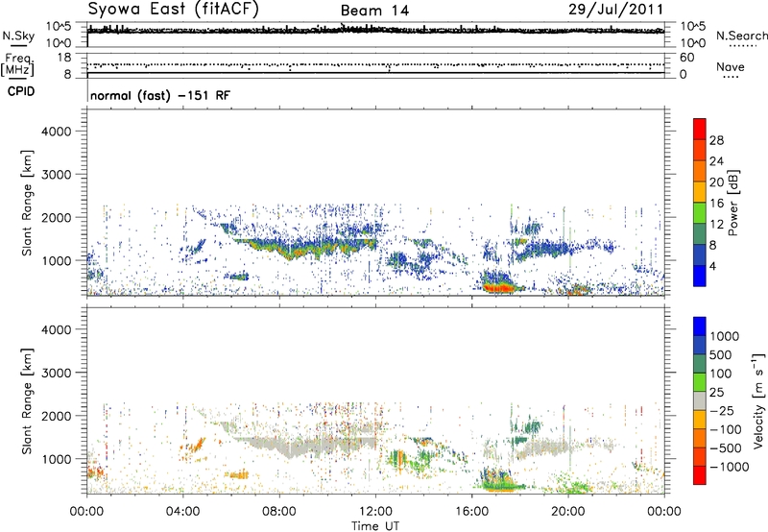Click the '04:00' time tick label
The height and width of the screenshot is (532, 768).
tap(182, 512)
